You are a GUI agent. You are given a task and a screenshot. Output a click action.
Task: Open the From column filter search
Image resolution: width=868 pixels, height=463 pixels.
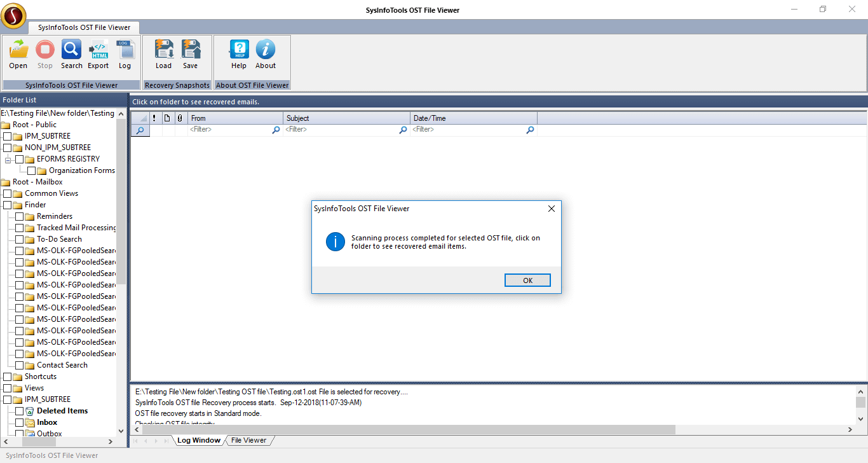click(x=276, y=130)
